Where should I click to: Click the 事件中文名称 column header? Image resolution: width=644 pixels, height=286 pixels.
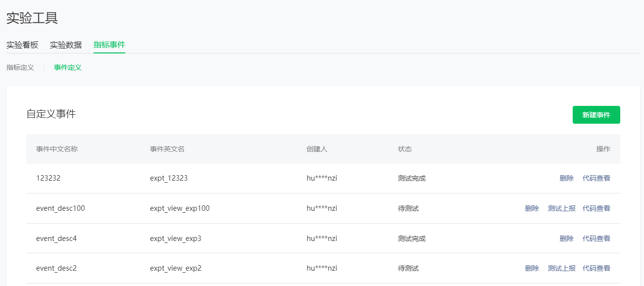coord(57,149)
